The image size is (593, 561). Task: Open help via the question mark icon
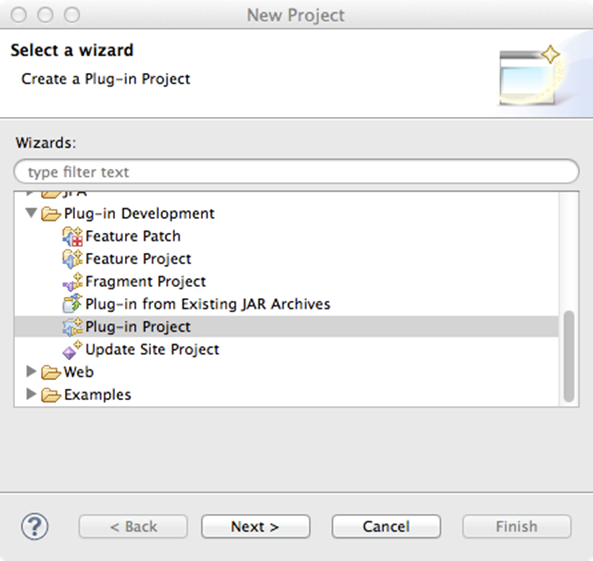(x=35, y=526)
